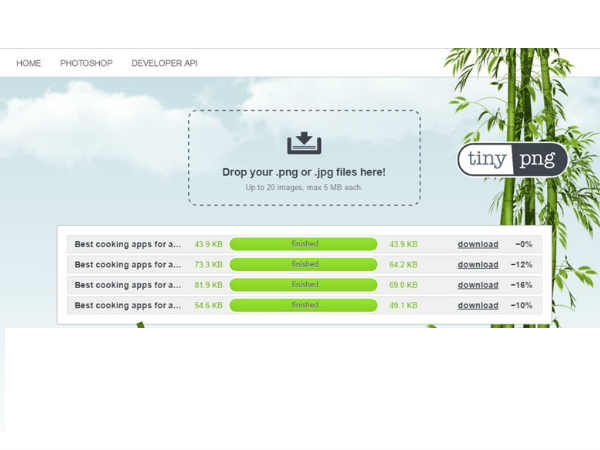Click the 54.6 KB original size value
The image size is (600, 450).
(x=209, y=305)
